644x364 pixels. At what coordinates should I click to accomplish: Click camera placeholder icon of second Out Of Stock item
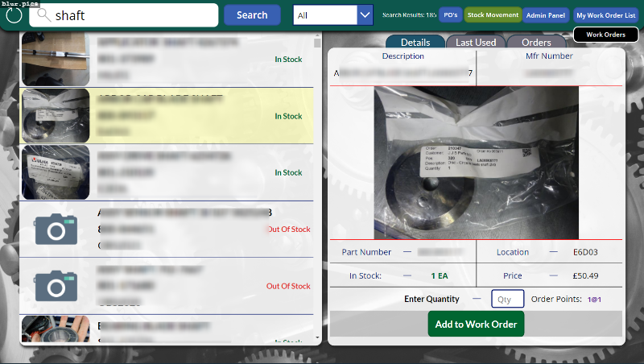pyautogui.click(x=56, y=286)
